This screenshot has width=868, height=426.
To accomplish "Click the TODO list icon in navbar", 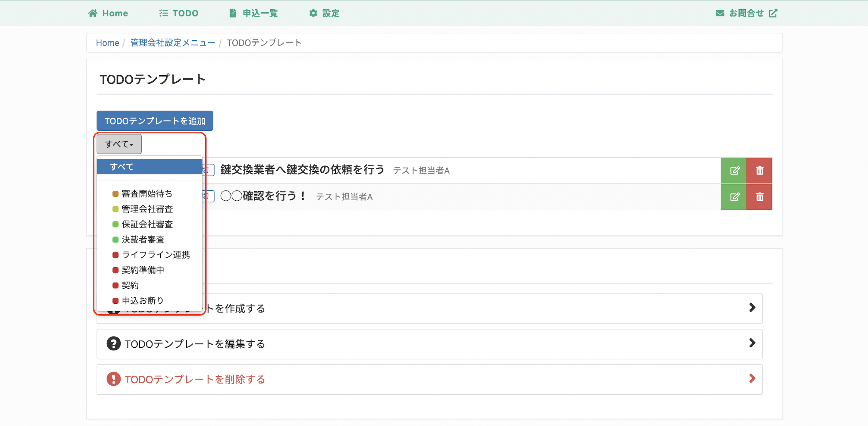I will tap(163, 13).
